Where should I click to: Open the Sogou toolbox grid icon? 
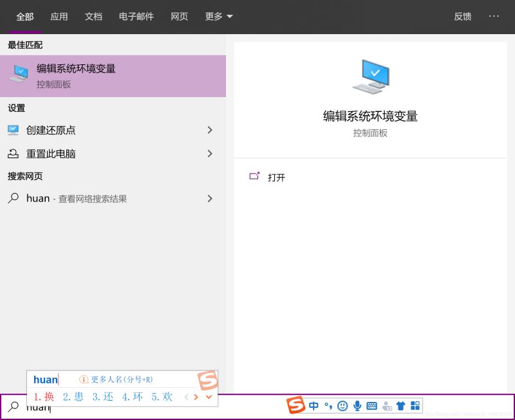tap(415, 405)
